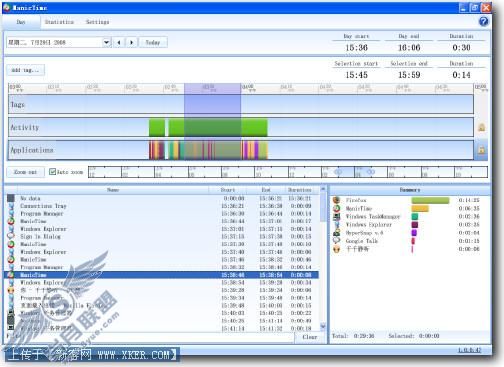
Task: Click the Firefox icon in Summary
Action: coord(337,200)
